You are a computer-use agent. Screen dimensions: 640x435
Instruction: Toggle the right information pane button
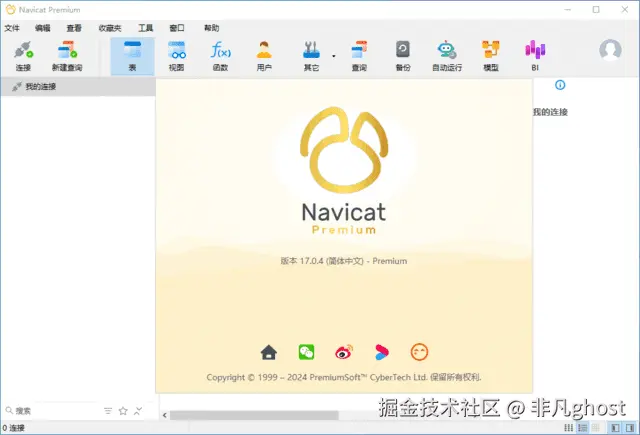630,428
